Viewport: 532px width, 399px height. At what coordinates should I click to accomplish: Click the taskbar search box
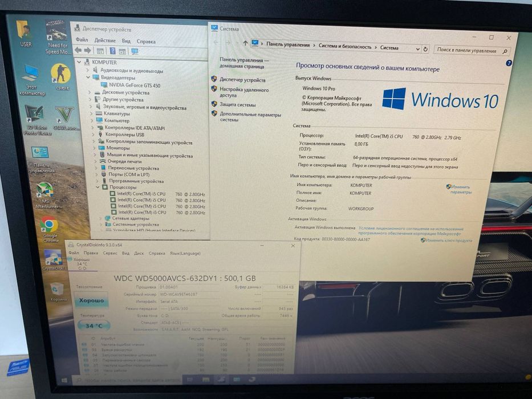tap(127, 380)
